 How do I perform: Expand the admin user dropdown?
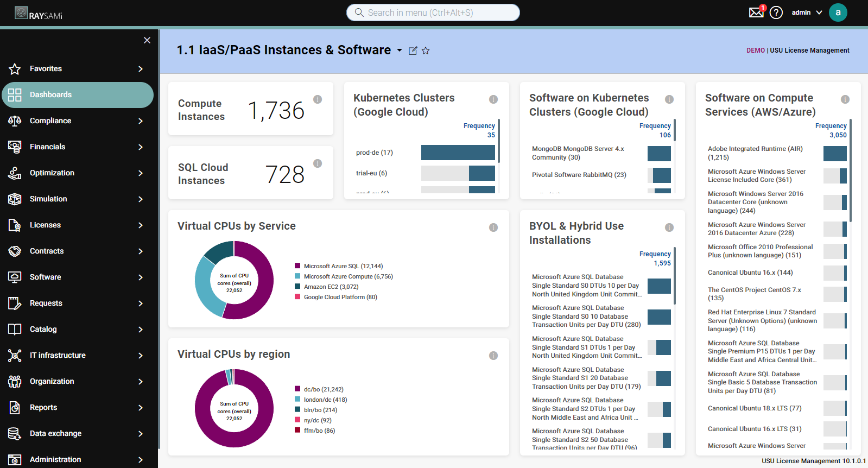(807, 12)
